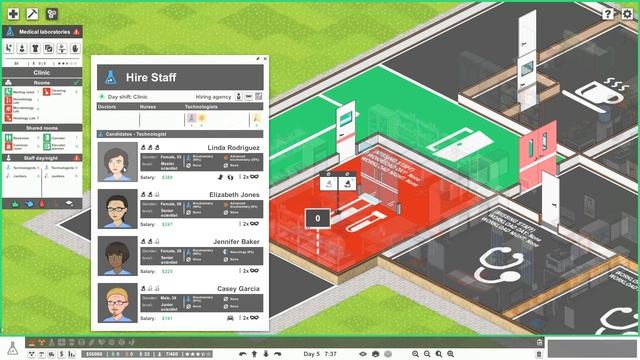Click the flask department icon in bottom-left corner
640x360 pixels.
point(13,348)
